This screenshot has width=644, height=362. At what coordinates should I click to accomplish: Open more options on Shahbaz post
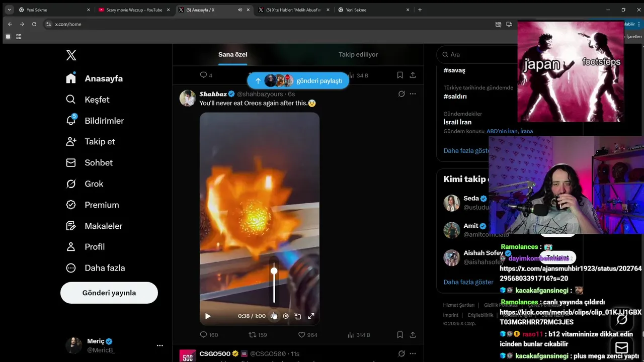pyautogui.click(x=413, y=94)
